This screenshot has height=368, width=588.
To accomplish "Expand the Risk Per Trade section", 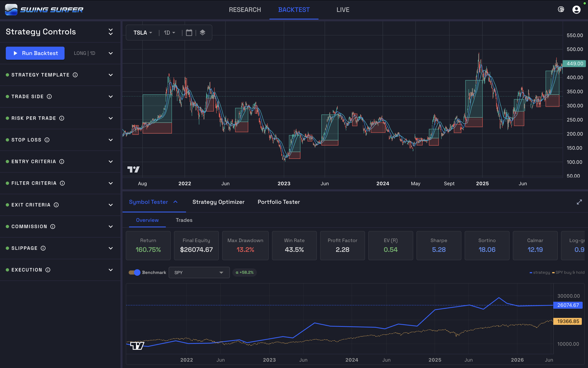I will click(x=111, y=118).
